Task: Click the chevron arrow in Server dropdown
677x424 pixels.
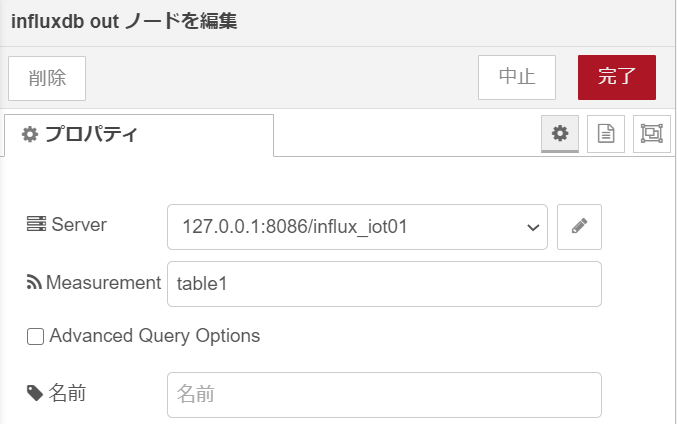Action: click(533, 227)
